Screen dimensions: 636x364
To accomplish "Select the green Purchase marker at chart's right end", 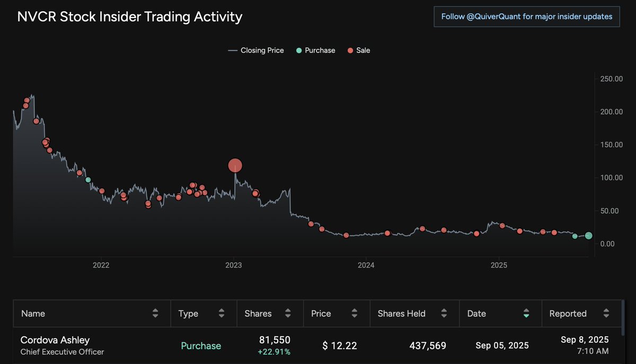I will (x=588, y=236).
